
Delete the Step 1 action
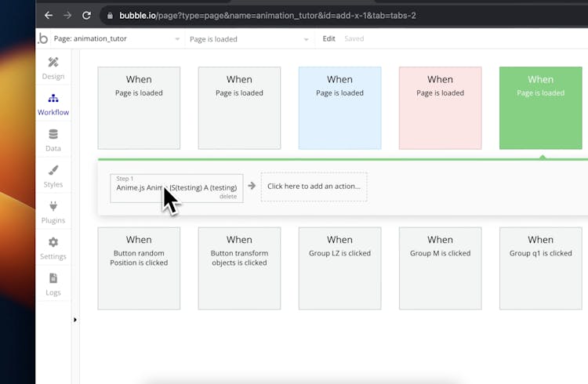pyautogui.click(x=227, y=197)
